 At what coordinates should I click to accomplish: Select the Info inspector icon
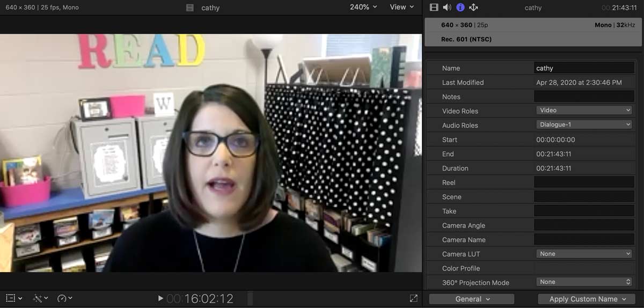[460, 7]
